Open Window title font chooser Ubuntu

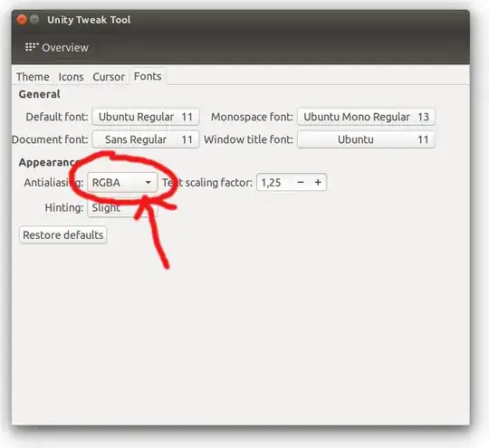click(366, 139)
